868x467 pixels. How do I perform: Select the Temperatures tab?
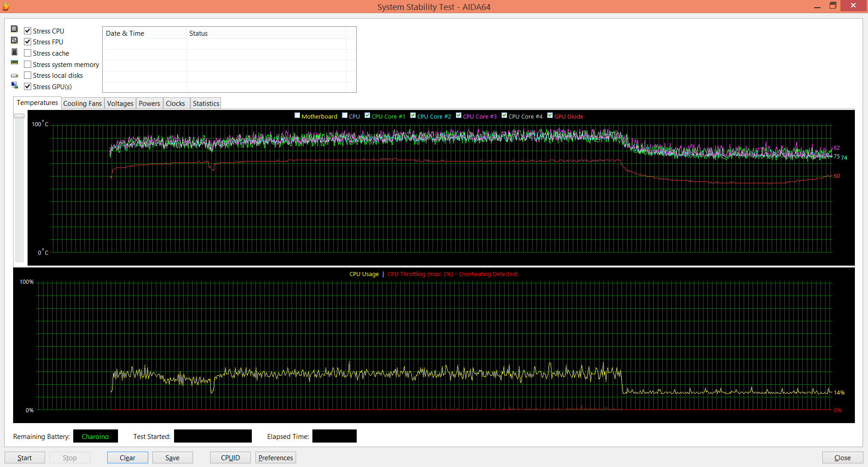[37, 103]
